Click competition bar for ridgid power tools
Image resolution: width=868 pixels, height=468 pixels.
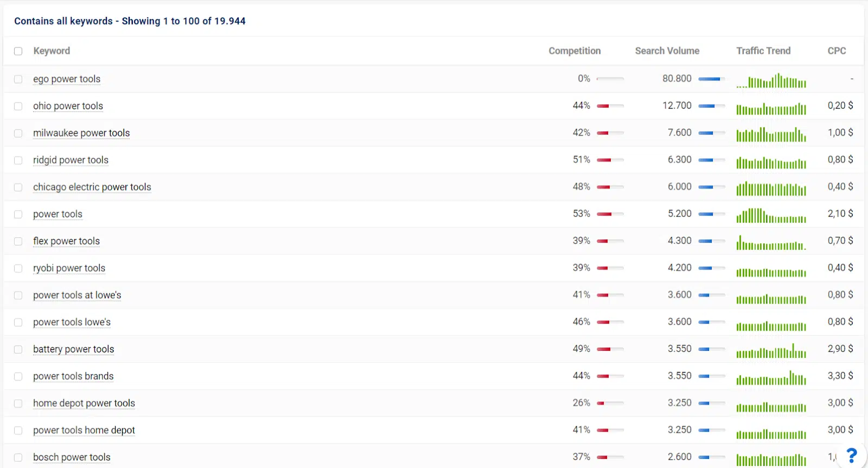[x=610, y=160]
